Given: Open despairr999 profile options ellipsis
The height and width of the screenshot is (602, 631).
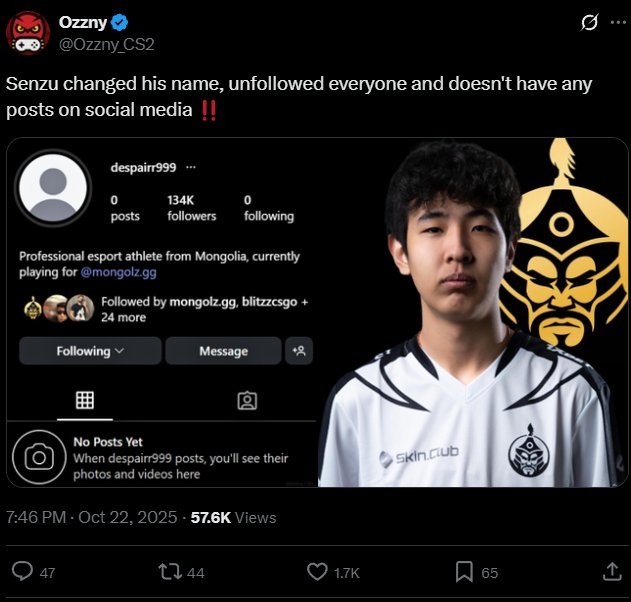Looking at the screenshot, I should click(x=191, y=167).
